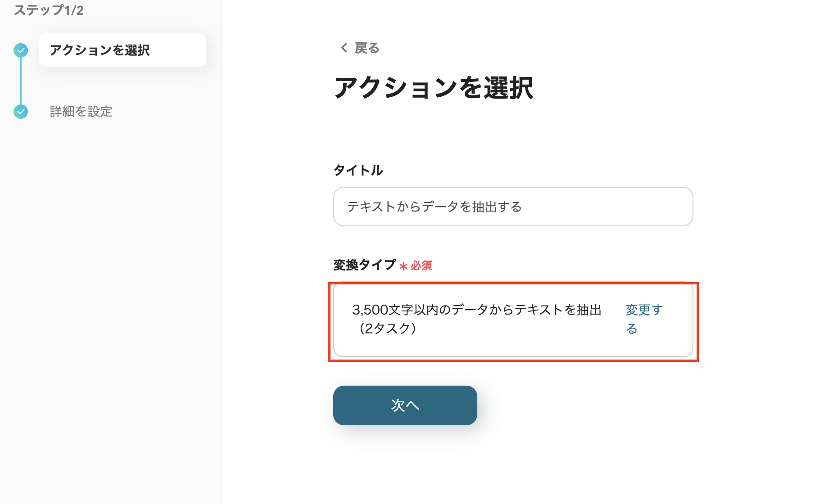Click the タイトル field label

tap(358, 170)
